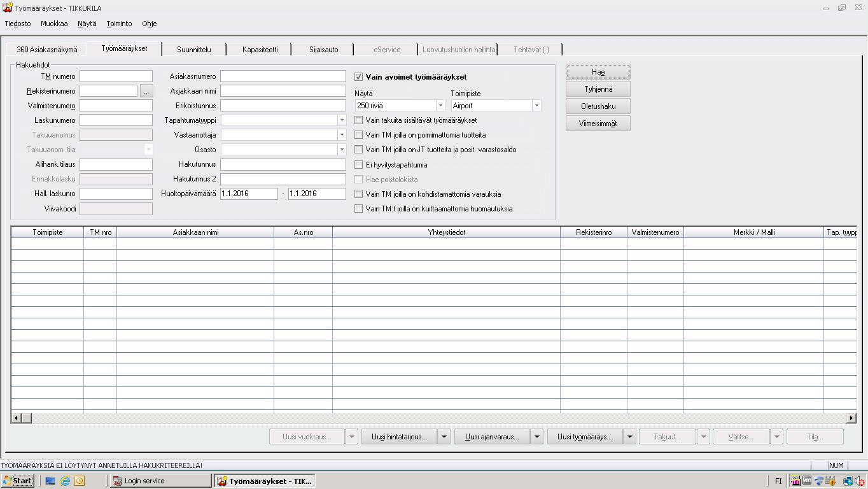Open the Toimipiste Airport dropdown
This screenshot has width=868, height=489.
pyautogui.click(x=536, y=106)
